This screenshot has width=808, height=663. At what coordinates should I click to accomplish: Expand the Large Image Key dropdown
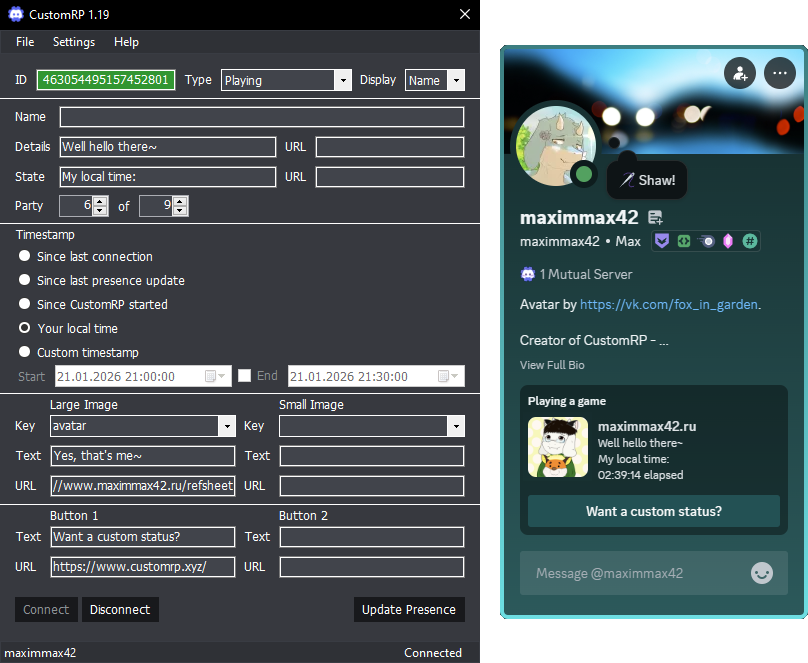tap(227, 426)
